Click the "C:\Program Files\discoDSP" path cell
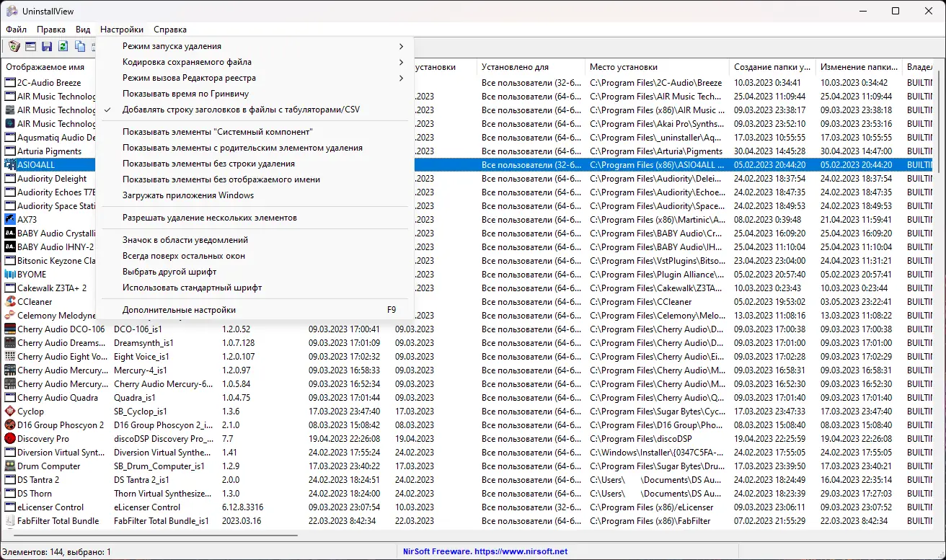946x560 pixels. (x=641, y=439)
